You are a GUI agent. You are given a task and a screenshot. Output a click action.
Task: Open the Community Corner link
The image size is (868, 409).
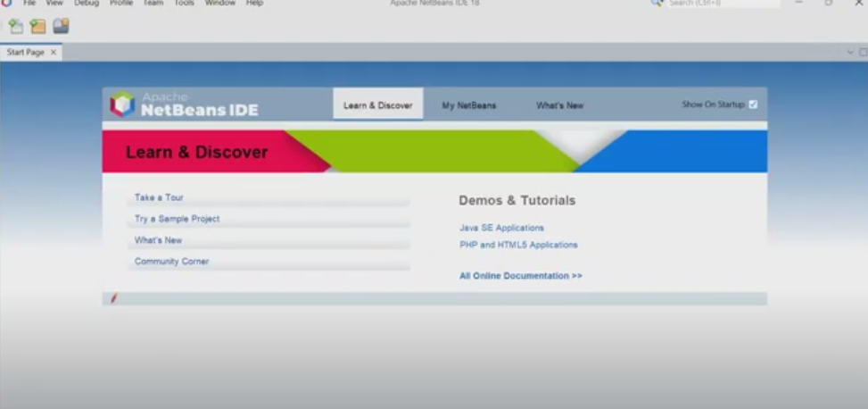(x=171, y=262)
